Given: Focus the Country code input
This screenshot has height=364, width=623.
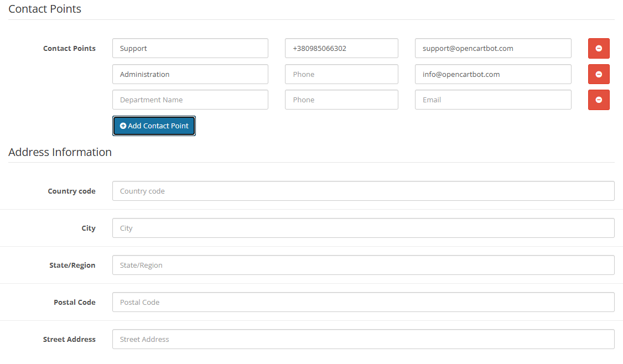Looking at the screenshot, I should click(363, 191).
